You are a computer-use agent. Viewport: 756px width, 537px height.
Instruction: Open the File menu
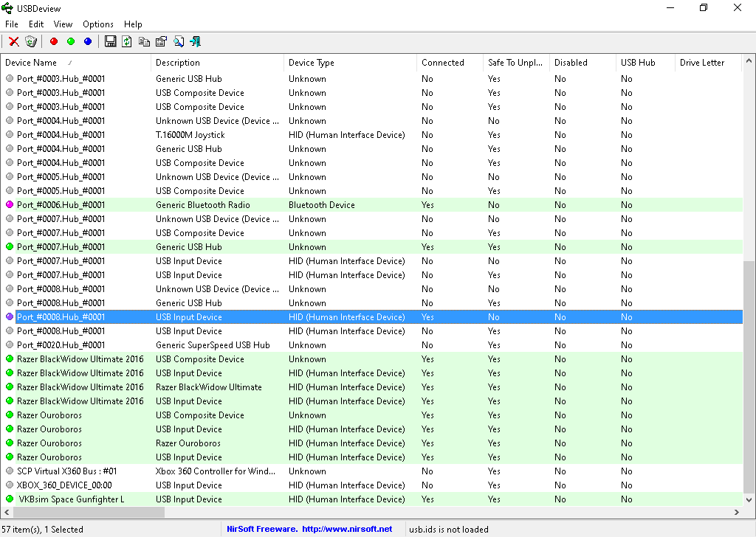tap(12, 24)
